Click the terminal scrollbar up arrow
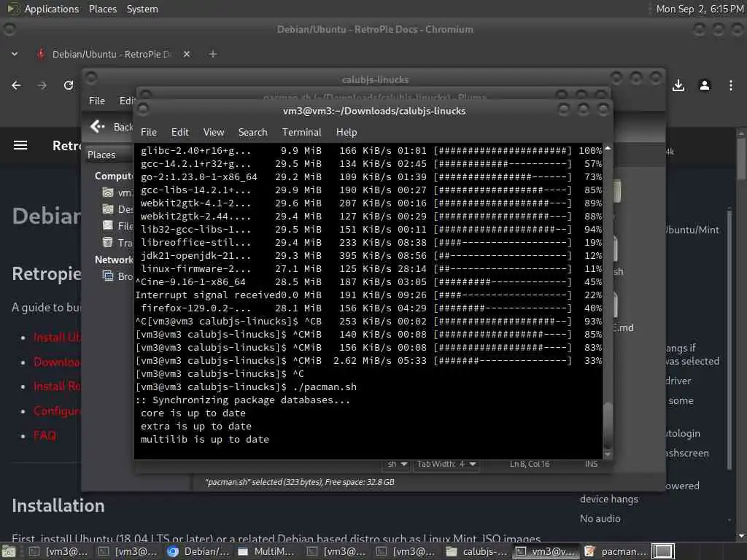Viewport: 747px width, 560px height. click(x=608, y=148)
